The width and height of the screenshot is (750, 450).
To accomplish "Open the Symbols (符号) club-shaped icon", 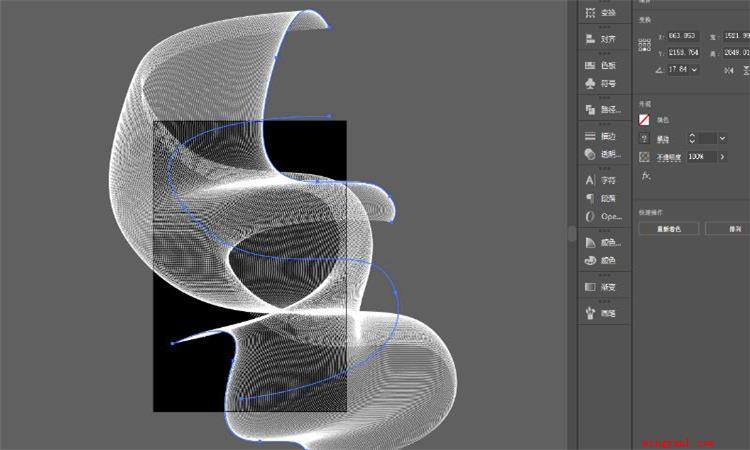I will click(x=590, y=83).
